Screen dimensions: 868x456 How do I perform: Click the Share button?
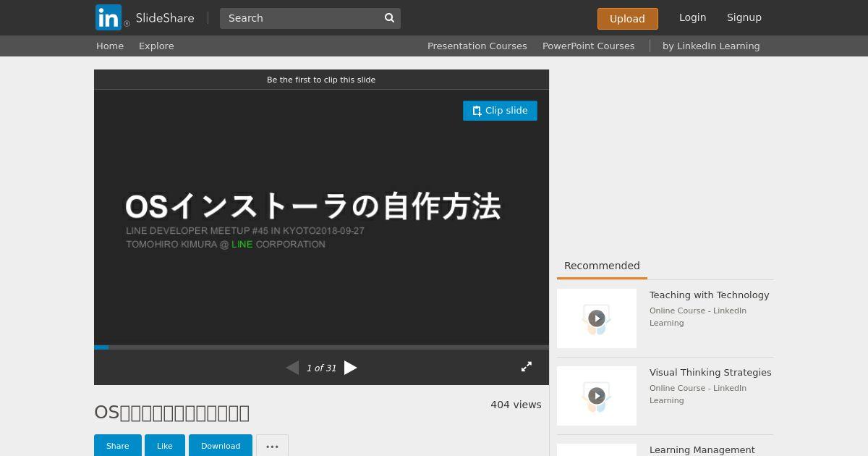[x=118, y=446]
